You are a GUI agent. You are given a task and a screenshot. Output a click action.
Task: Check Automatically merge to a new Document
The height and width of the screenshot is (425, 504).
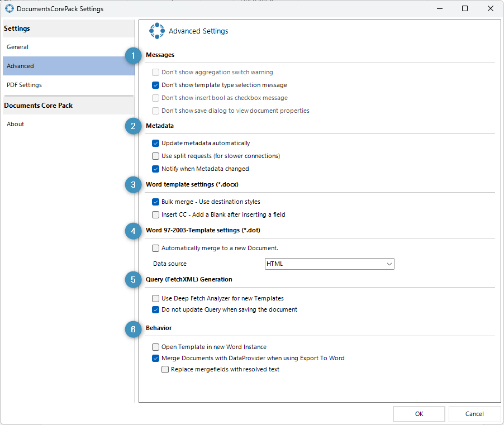pyautogui.click(x=155, y=248)
